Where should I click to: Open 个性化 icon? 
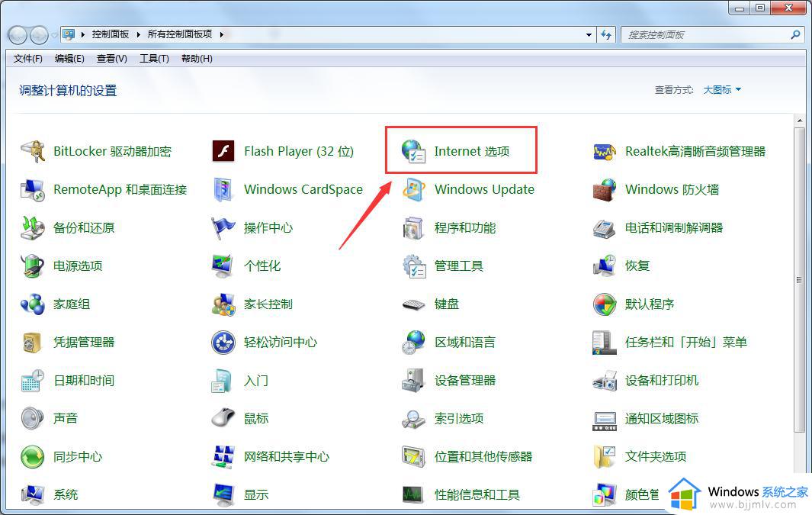(x=223, y=266)
